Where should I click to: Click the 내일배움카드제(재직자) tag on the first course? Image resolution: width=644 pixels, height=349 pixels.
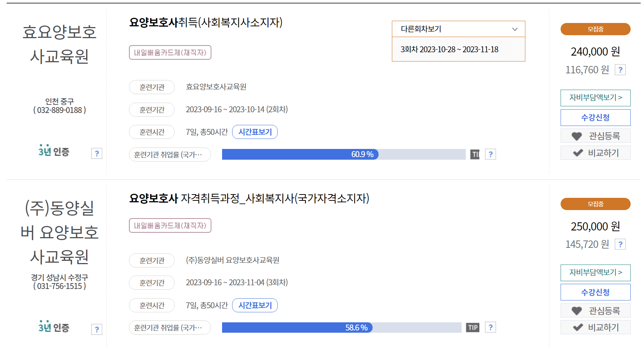(x=170, y=53)
